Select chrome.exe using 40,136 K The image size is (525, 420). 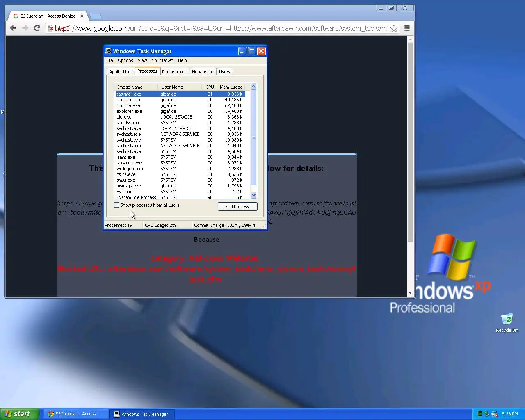(x=180, y=100)
